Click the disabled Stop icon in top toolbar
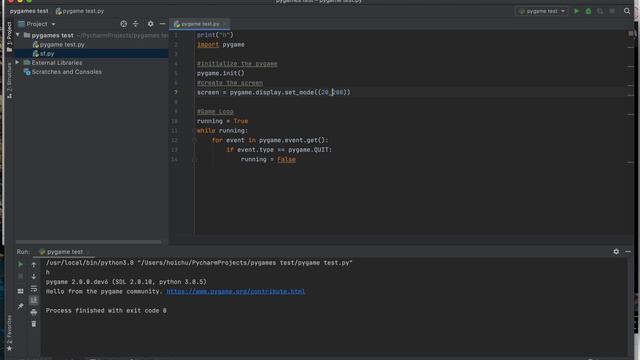This screenshot has height=360, width=640. (x=612, y=11)
